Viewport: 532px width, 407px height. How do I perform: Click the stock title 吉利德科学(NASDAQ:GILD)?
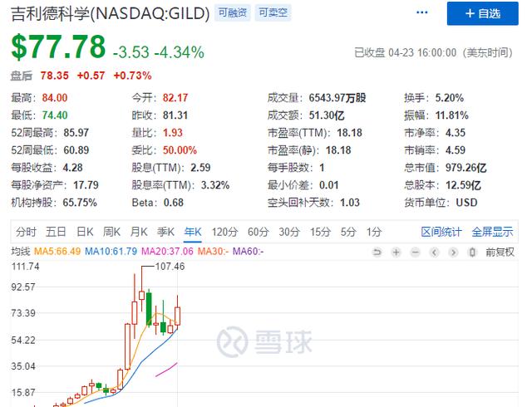point(111,14)
